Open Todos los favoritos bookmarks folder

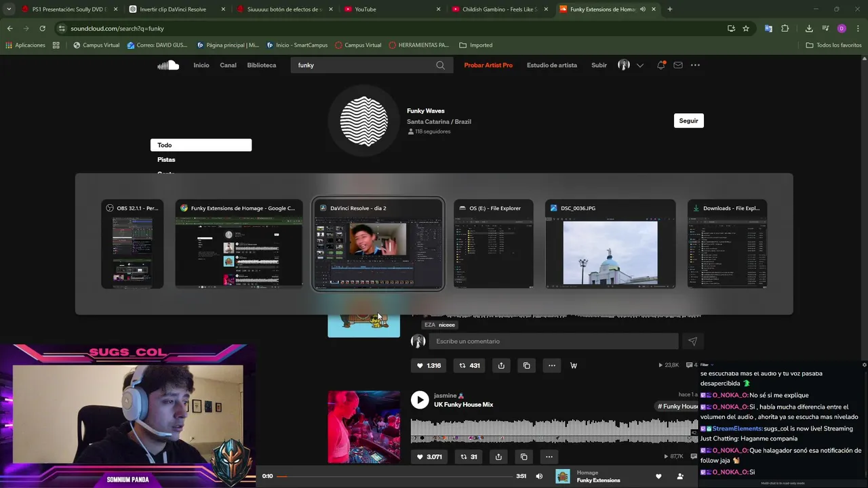click(833, 45)
